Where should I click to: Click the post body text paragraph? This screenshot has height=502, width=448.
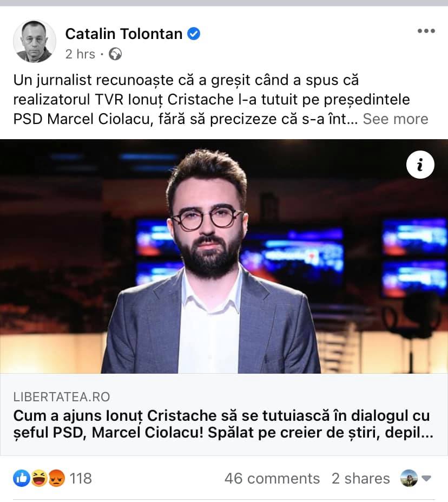(221, 99)
